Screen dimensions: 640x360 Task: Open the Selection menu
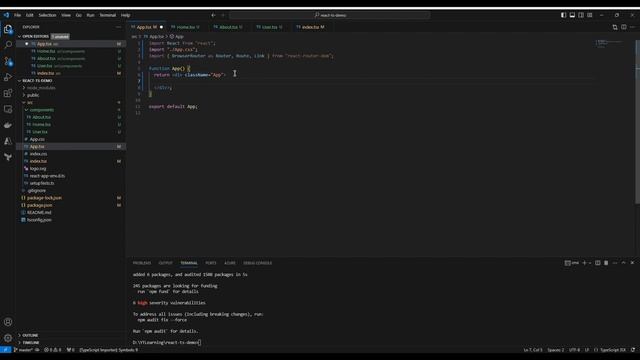point(47,15)
